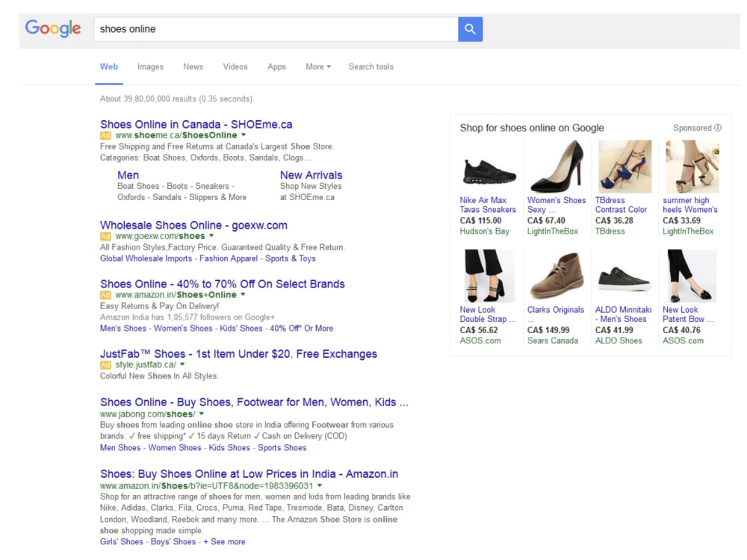This screenshot has width=747, height=560.
Task: Open the JustFab Shoes ad title
Action: [x=239, y=354]
